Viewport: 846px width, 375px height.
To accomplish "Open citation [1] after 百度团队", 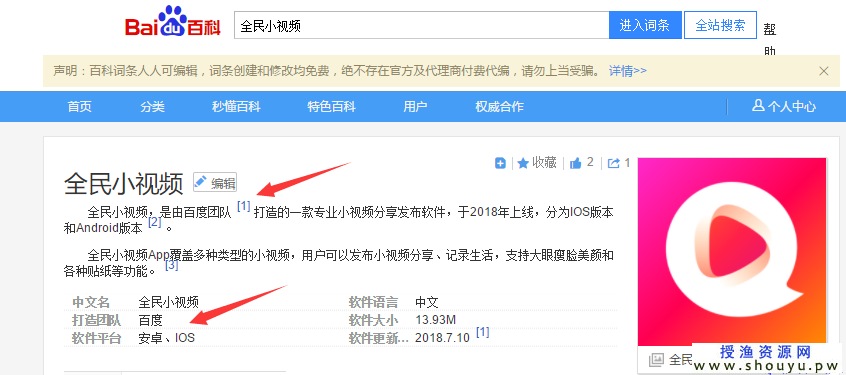I will click(244, 206).
